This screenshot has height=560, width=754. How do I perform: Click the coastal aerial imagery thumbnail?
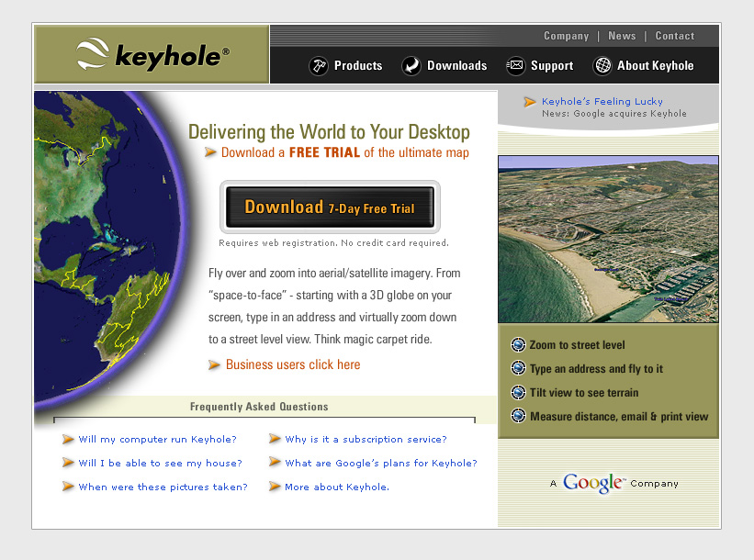pyautogui.click(x=608, y=239)
